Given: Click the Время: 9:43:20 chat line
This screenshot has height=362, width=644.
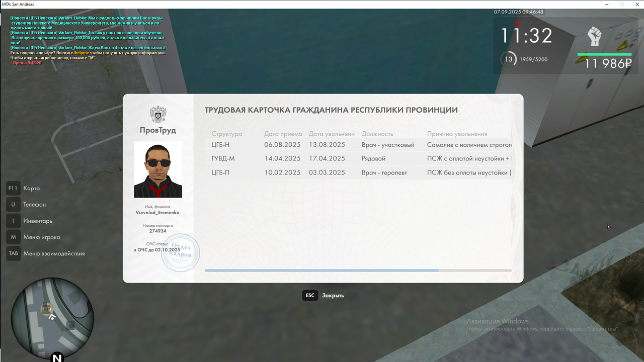Looking at the screenshot, I should (26, 63).
